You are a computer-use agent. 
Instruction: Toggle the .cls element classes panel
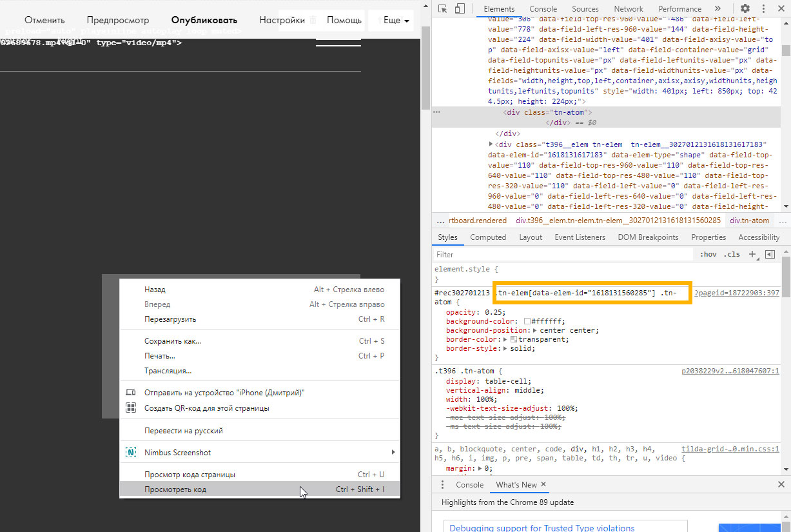pos(732,255)
